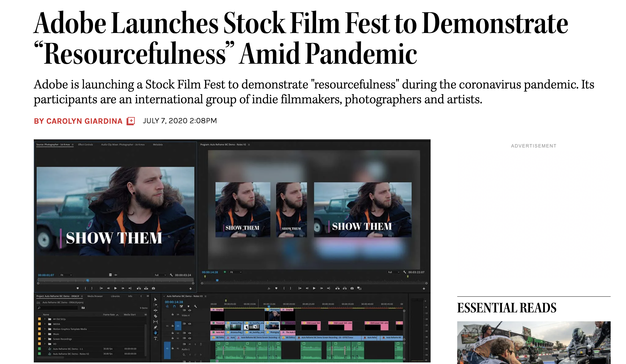Screen dimensions: 626x364
Task: Play the sequence in the Program monitor
Action: (x=314, y=288)
